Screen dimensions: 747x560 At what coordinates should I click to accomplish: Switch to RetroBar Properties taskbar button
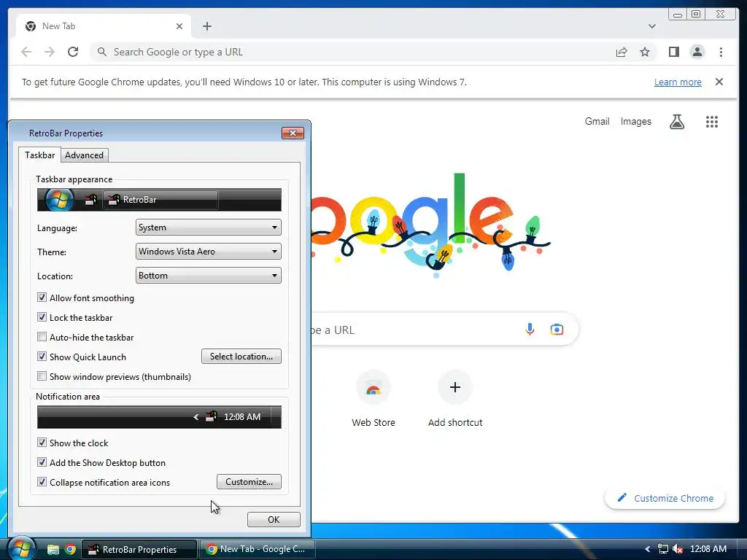pyautogui.click(x=139, y=550)
